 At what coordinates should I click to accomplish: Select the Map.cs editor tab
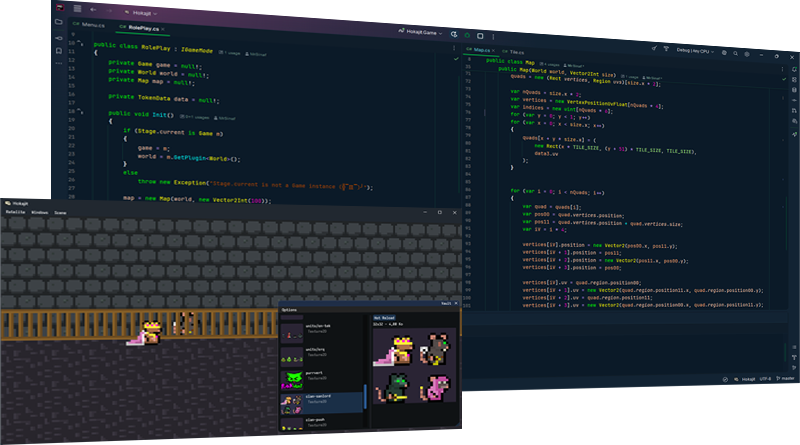pyautogui.click(x=479, y=50)
